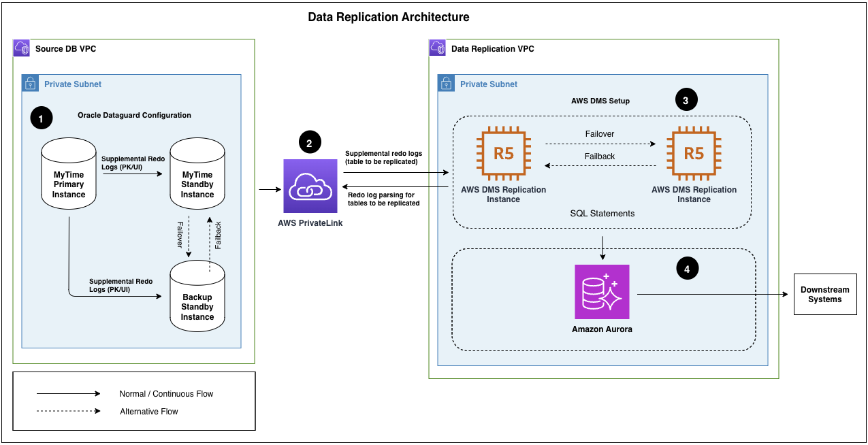Click 'Redo log parsing for tables' text
Screen dimensions: 868x445
(384, 199)
